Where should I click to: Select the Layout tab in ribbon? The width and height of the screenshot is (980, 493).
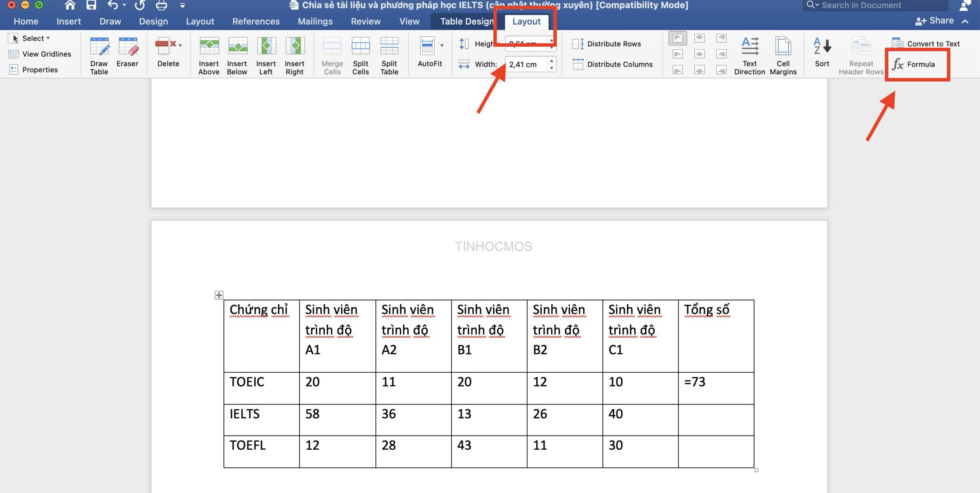point(526,21)
